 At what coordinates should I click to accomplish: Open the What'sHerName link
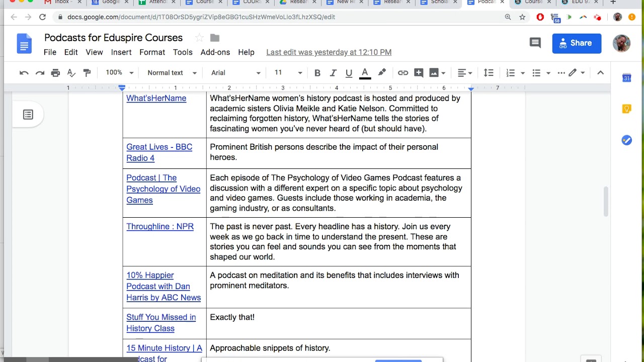click(x=156, y=98)
